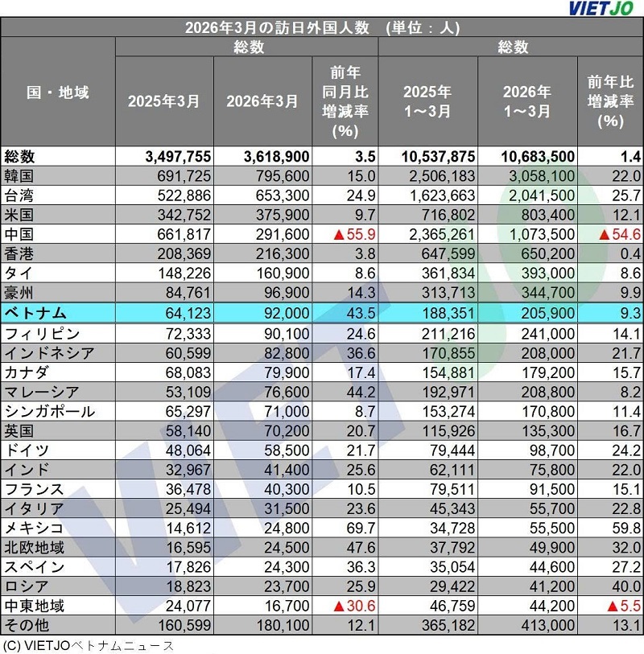
Task: Select the 韓国 row label
Action: pyautogui.click(x=22, y=176)
